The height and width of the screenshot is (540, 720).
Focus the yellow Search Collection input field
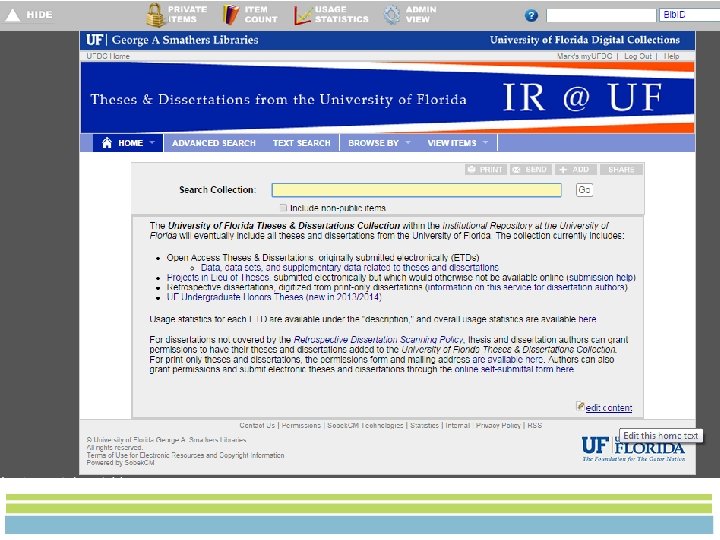(416, 190)
